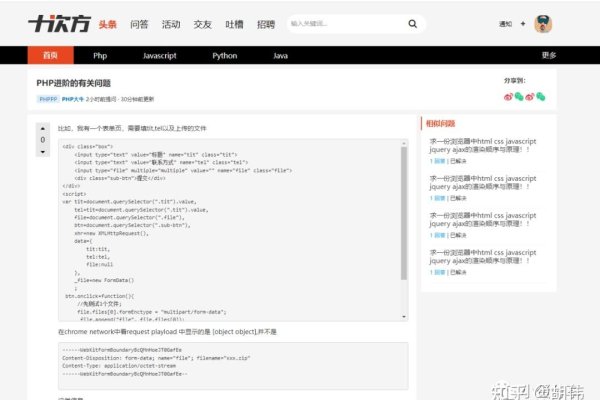
Task: Click the magnifier search icon
Action: [412, 24]
